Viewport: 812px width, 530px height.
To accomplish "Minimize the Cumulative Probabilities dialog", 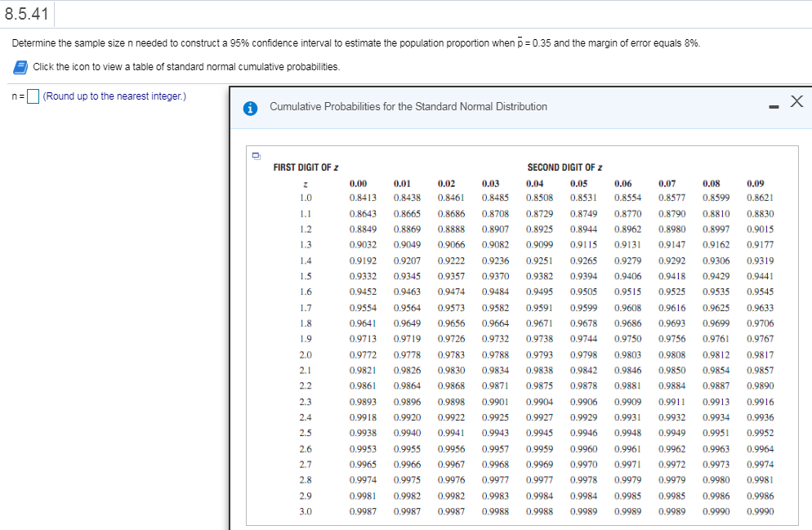I will pos(774,107).
